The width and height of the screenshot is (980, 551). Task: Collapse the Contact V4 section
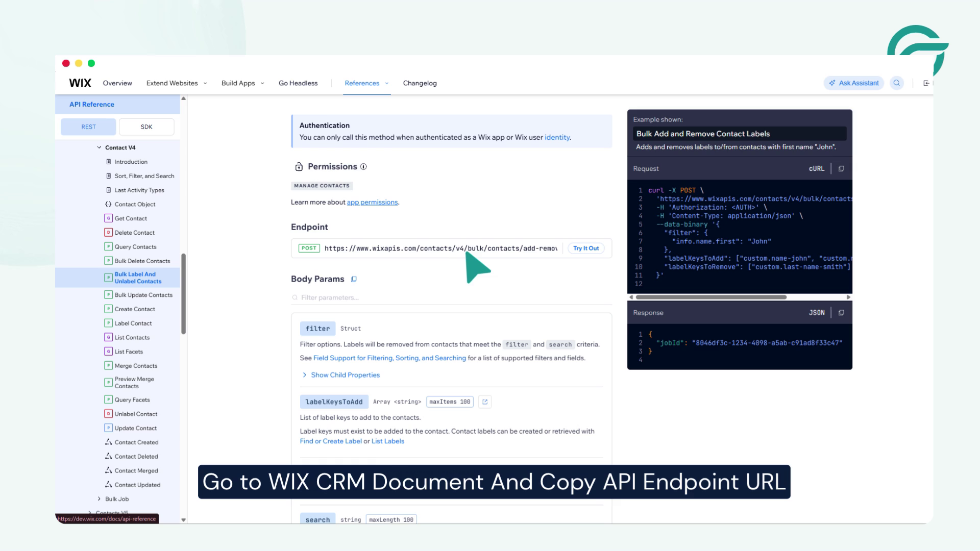[99, 147]
